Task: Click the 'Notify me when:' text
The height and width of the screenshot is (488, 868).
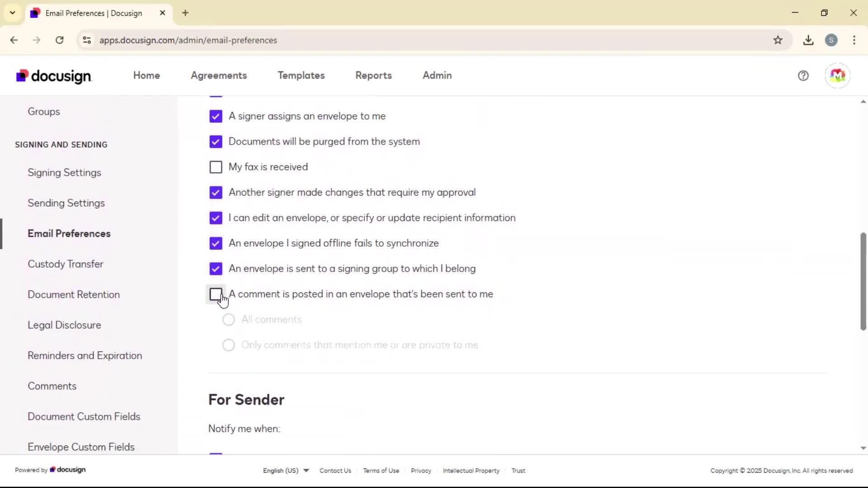Action: (244, 429)
